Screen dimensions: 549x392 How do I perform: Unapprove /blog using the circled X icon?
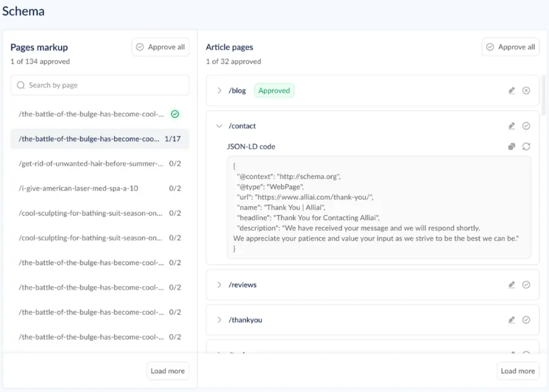526,91
